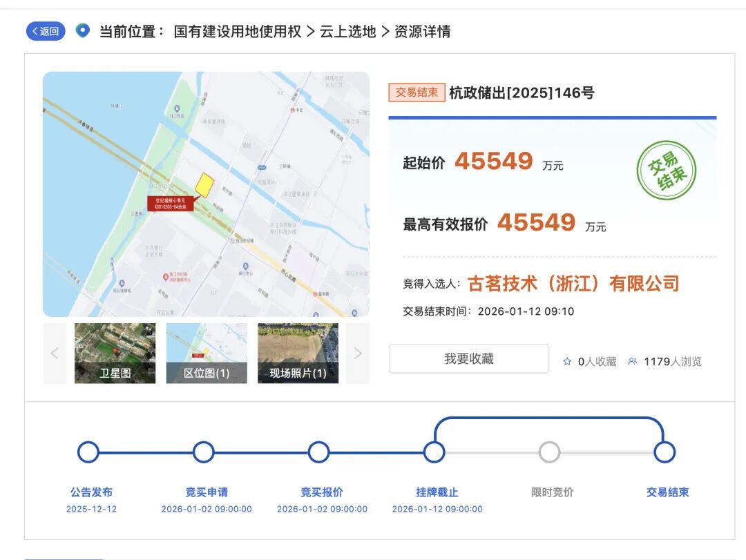Click the 竞买报价 stage label
Image resolution: width=746 pixels, height=560 pixels.
[322, 492]
